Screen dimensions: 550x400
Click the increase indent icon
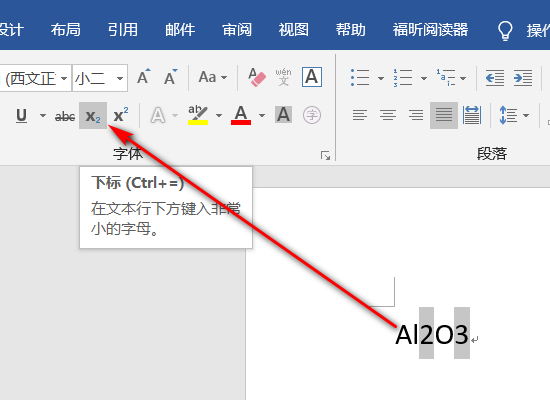pyautogui.click(x=523, y=78)
